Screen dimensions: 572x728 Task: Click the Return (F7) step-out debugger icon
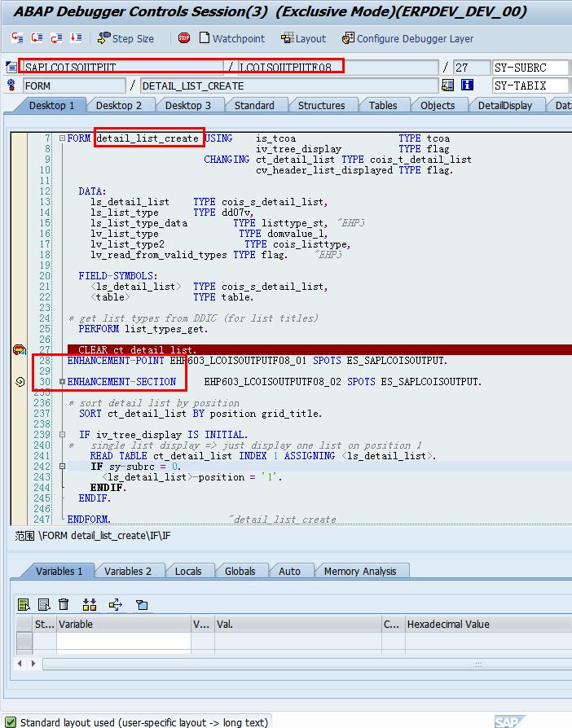pos(57,38)
